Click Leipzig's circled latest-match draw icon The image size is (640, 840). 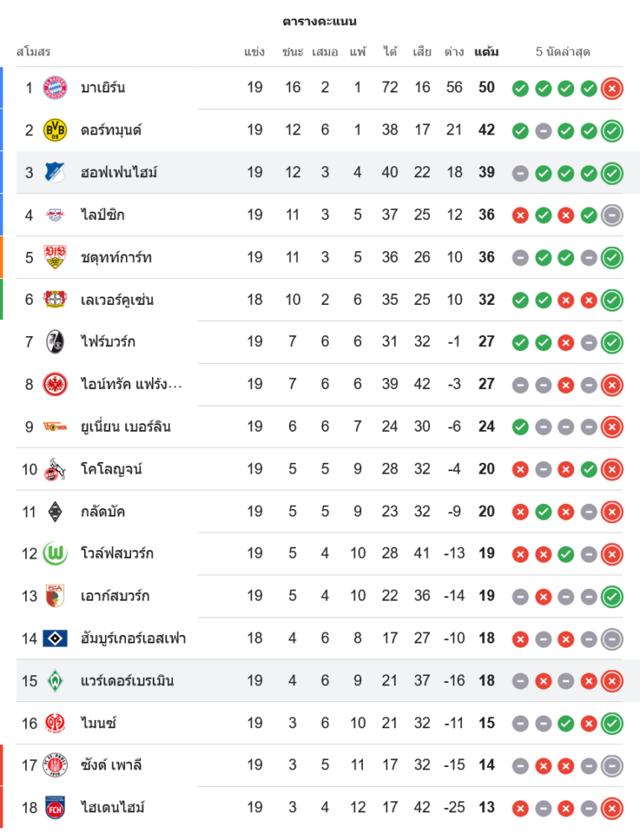coord(612,215)
